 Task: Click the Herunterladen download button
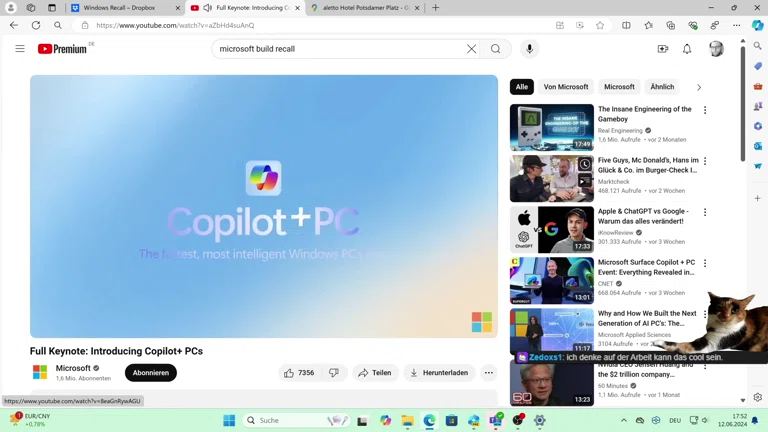439,373
